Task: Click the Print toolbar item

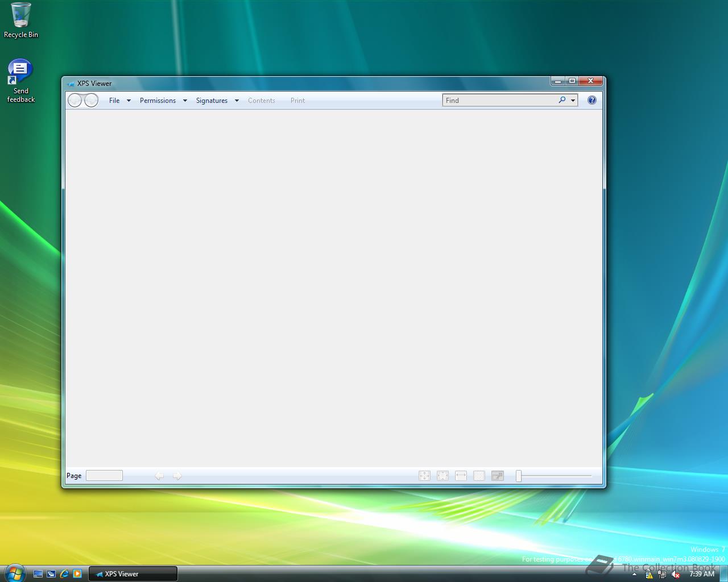Action: [x=297, y=101]
